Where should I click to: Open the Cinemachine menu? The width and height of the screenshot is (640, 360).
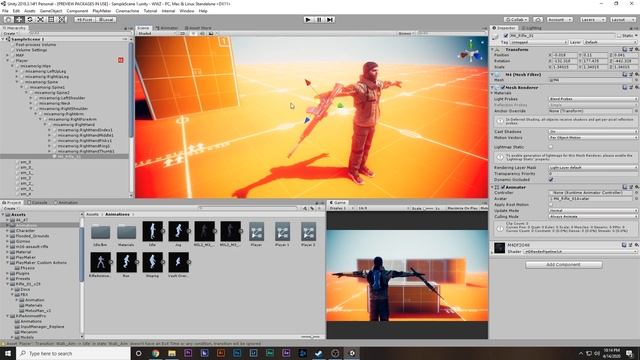pos(127,11)
